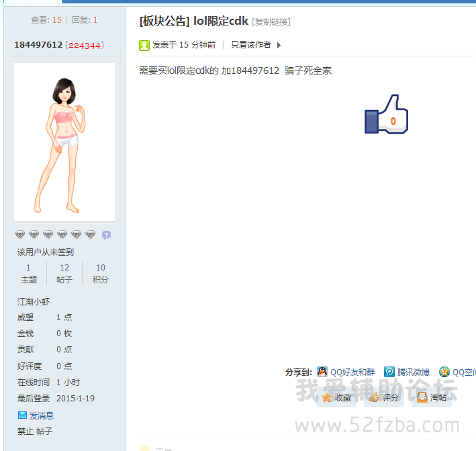
Task: Share to 腾讯微博 using its icon
Action: (x=389, y=372)
